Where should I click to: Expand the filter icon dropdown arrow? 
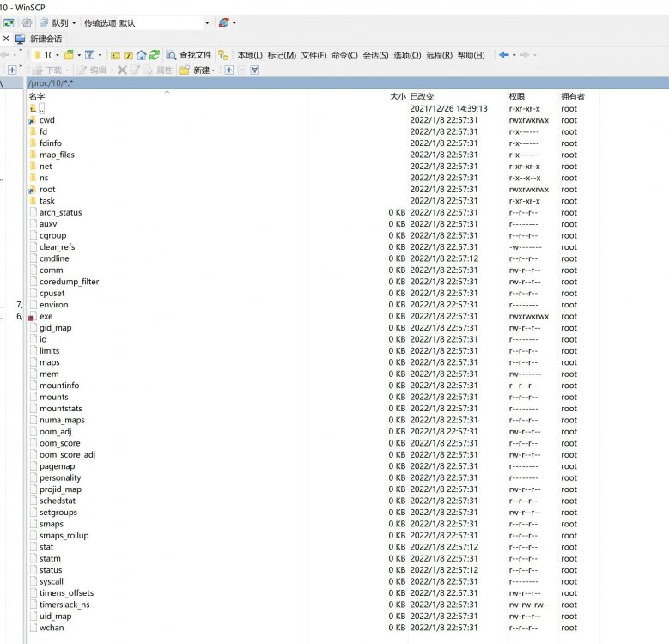point(100,55)
